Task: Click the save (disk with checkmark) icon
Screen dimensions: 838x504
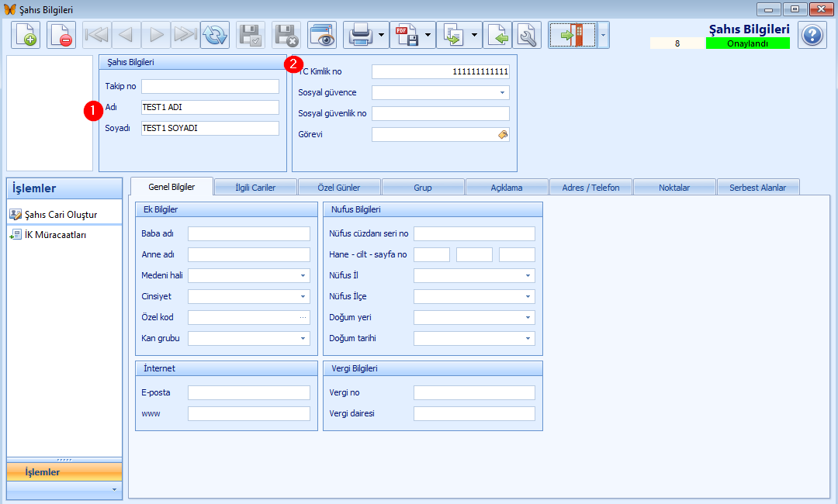Action: pos(251,35)
